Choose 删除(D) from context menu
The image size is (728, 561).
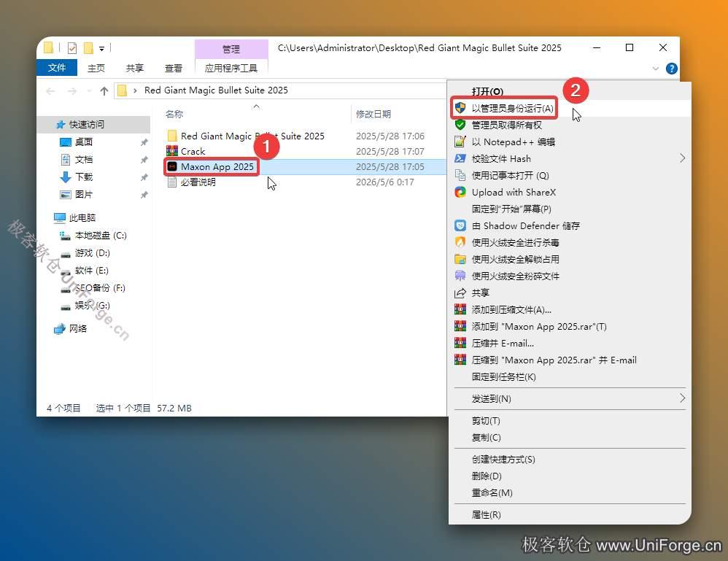(487, 476)
